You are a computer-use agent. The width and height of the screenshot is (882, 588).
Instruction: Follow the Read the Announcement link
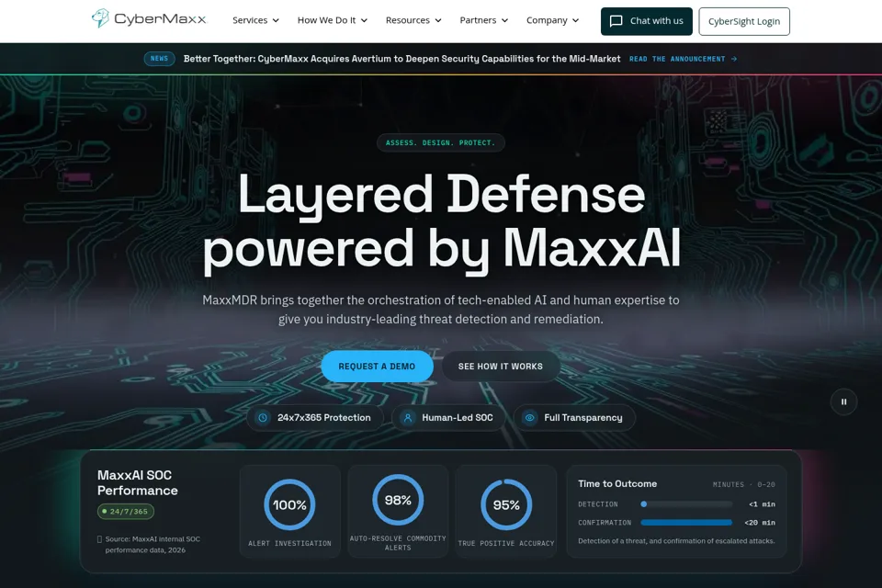point(683,59)
